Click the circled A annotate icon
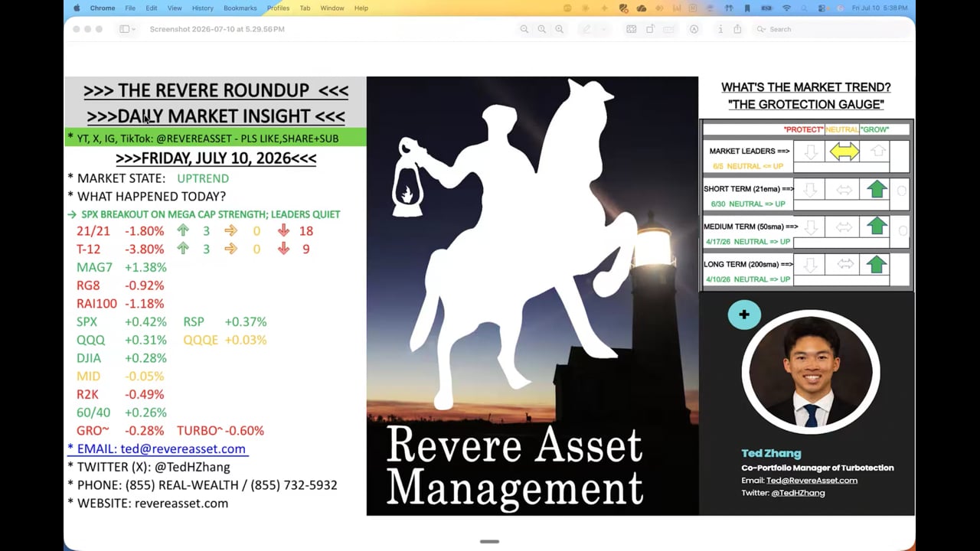Image resolution: width=980 pixels, height=551 pixels. click(x=694, y=29)
